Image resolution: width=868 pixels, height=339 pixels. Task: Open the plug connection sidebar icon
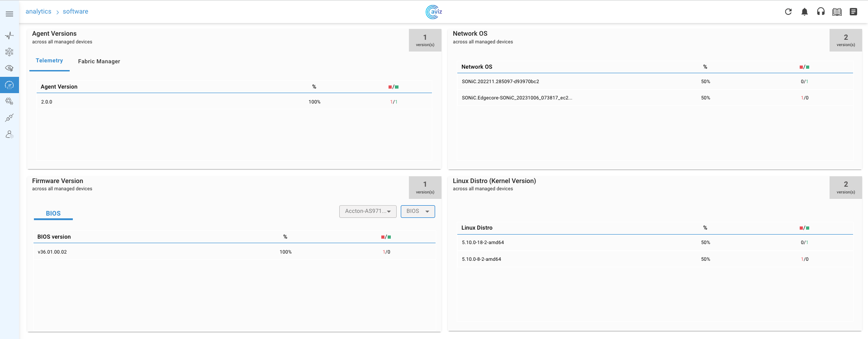[9, 118]
